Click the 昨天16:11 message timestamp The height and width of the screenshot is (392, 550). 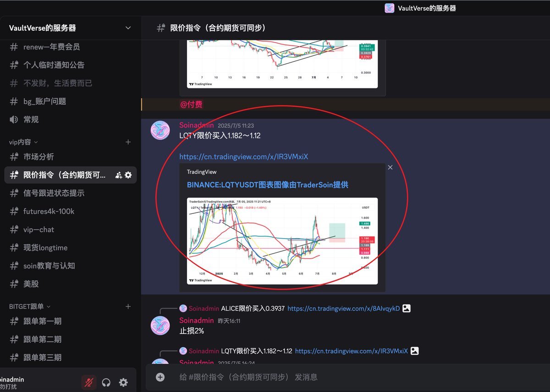click(229, 321)
